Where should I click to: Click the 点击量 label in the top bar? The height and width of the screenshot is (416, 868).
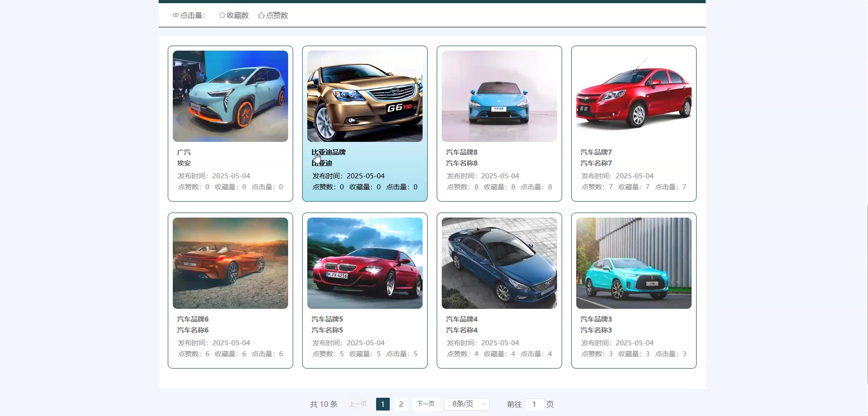[x=192, y=16]
